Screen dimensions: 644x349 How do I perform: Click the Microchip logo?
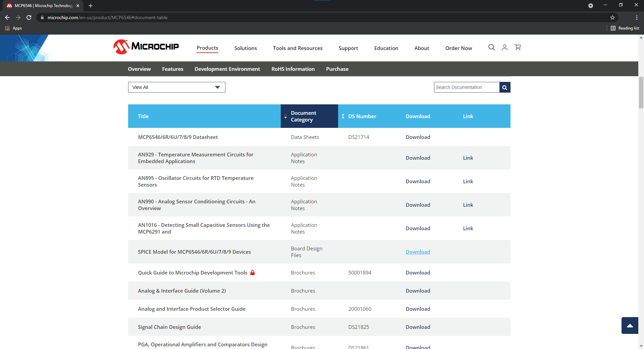146,47
